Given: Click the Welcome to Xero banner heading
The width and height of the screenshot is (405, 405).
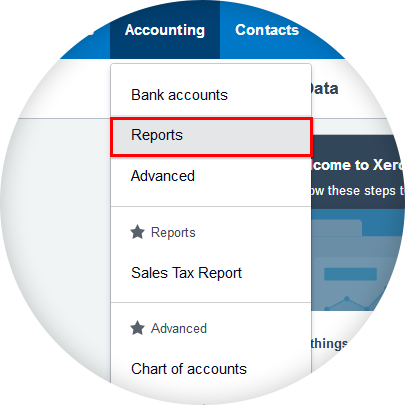Looking at the screenshot, I should [x=358, y=165].
